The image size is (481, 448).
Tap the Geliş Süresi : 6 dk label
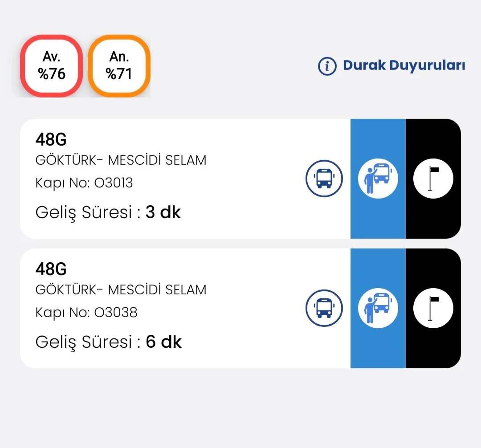(109, 342)
